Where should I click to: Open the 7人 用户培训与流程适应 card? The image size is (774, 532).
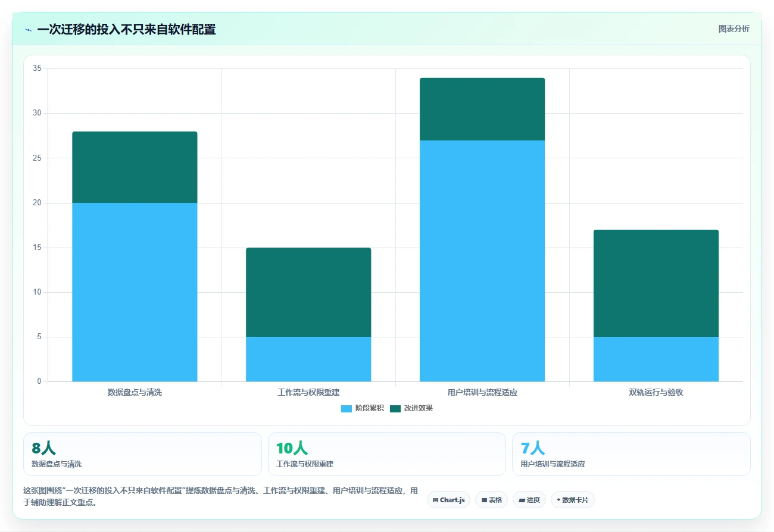631,454
